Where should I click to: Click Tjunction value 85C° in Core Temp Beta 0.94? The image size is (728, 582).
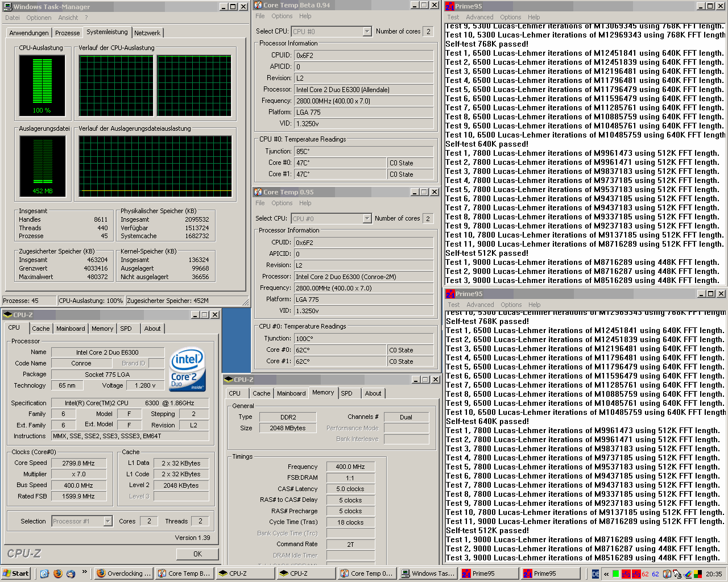[364, 152]
